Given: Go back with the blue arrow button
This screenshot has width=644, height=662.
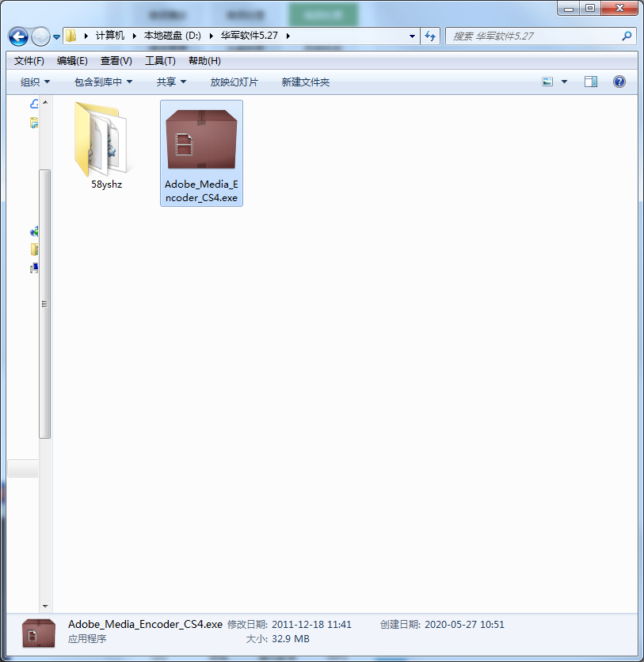Looking at the screenshot, I should pos(18,36).
